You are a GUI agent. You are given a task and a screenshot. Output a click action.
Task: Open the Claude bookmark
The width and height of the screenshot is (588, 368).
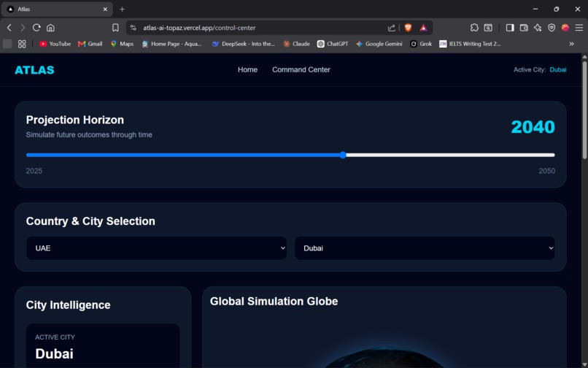(296, 44)
